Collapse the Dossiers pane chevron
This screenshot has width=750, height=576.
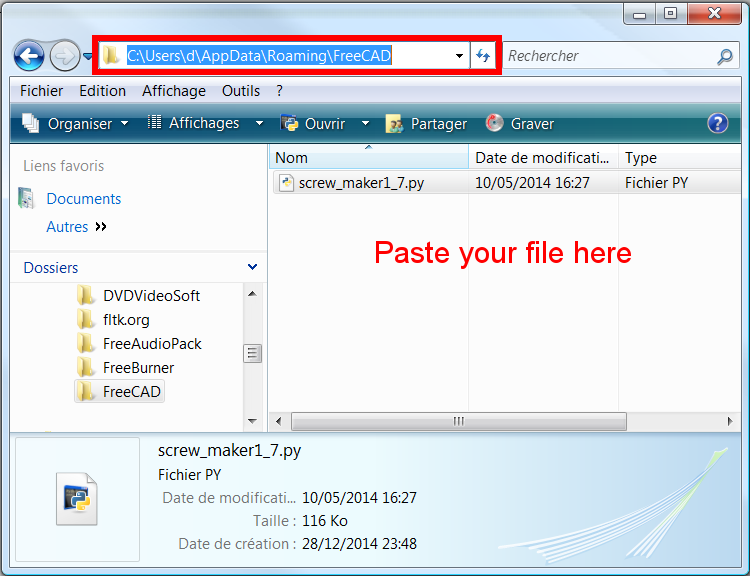[x=253, y=267]
